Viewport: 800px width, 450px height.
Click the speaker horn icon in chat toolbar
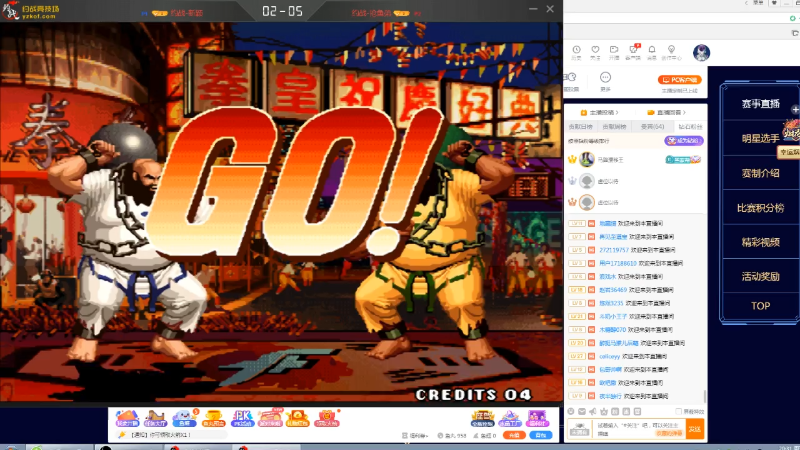pyautogui.click(x=593, y=411)
